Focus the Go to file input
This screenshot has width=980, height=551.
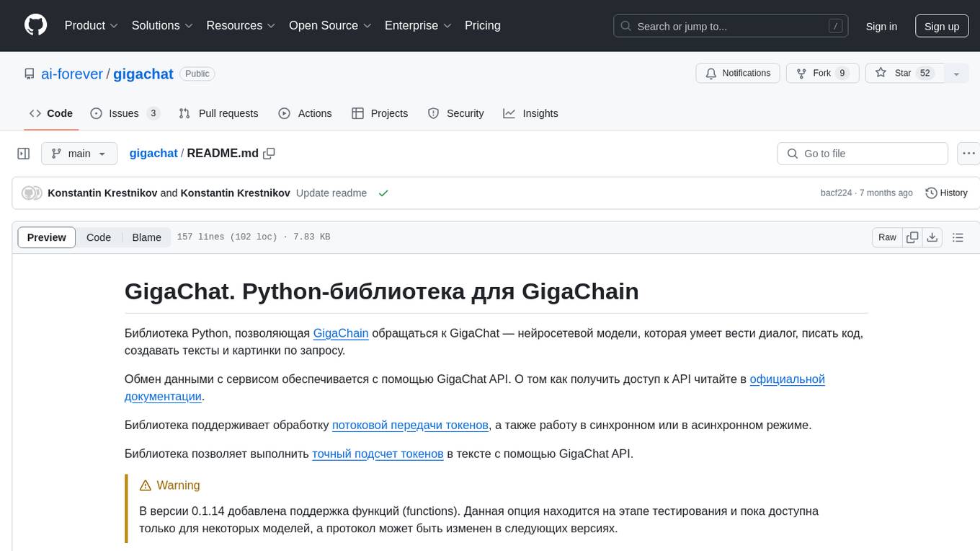tap(863, 154)
